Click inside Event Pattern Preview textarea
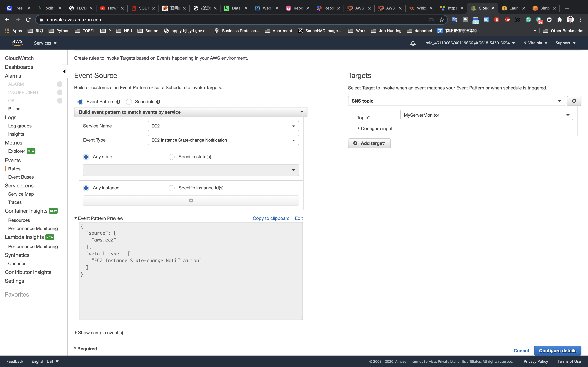 click(191, 291)
